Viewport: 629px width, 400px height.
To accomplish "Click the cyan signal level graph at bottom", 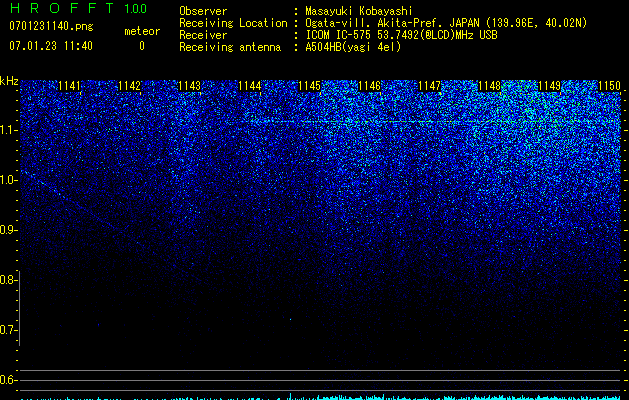I will pyautogui.click(x=320, y=397).
